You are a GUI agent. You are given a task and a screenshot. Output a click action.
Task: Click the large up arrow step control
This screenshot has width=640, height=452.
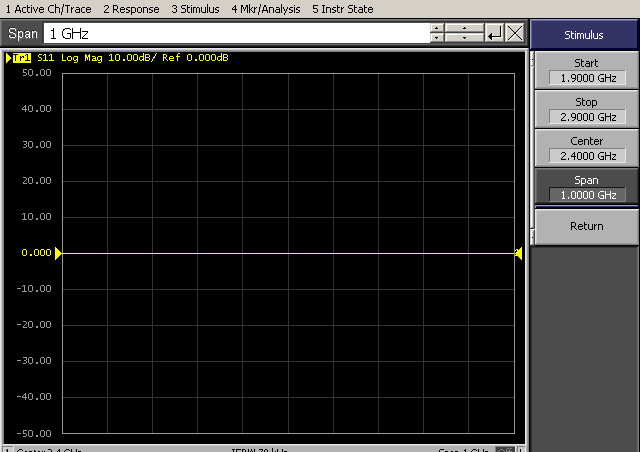(x=464, y=28)
